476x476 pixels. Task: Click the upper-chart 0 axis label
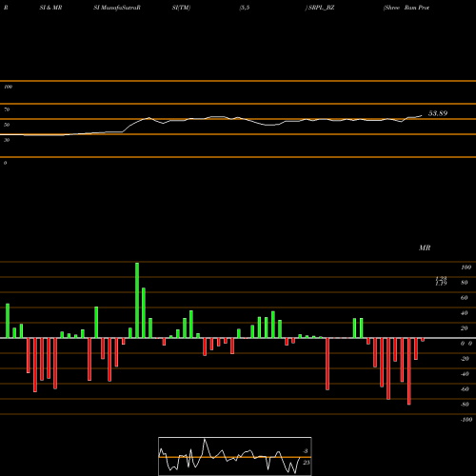coord(5,163)
